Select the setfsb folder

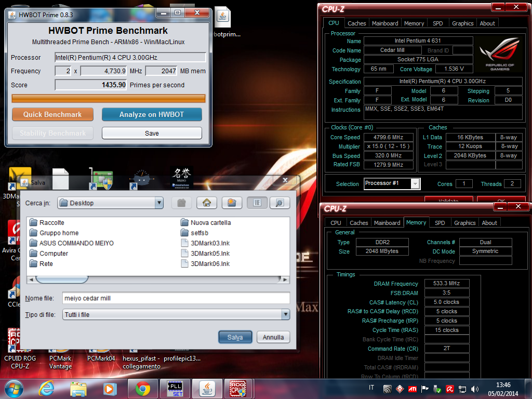194,233
